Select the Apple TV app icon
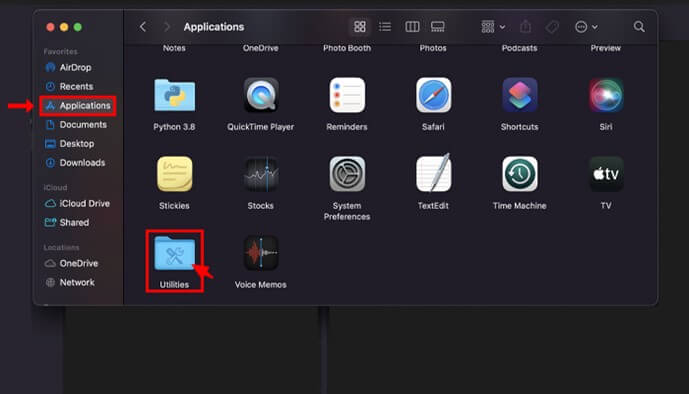This screenshot has width=689, height=394. (x=606, y=174)
